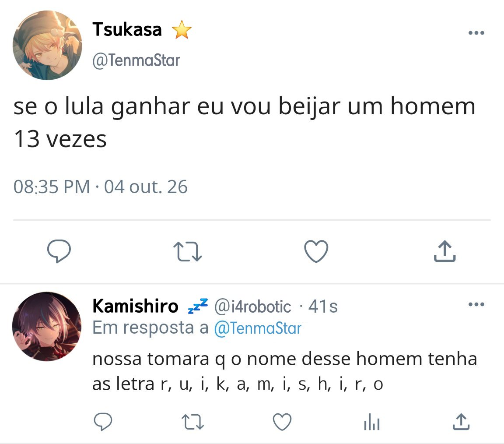
Task: Retweet Kamishiro's reply
Action: click(192, 422)
